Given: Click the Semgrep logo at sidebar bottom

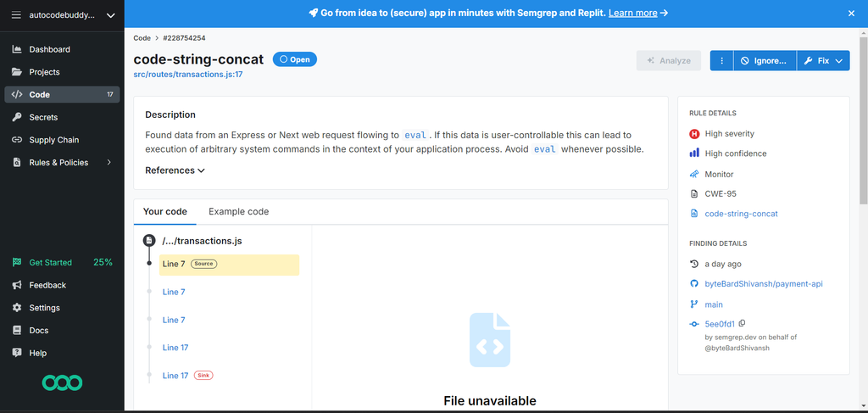Looking at the screenshot, I should tap(63, 382).
